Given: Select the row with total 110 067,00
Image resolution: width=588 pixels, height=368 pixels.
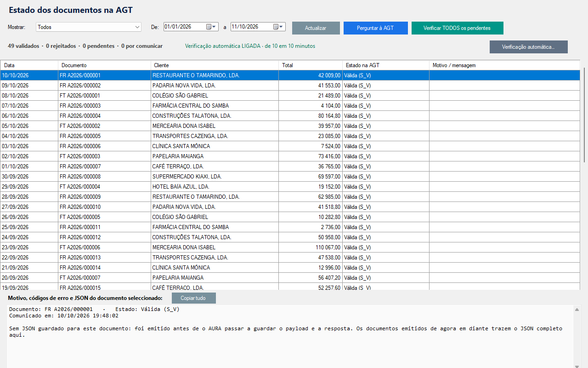Looking at the screenshot, I should [290, 247].
